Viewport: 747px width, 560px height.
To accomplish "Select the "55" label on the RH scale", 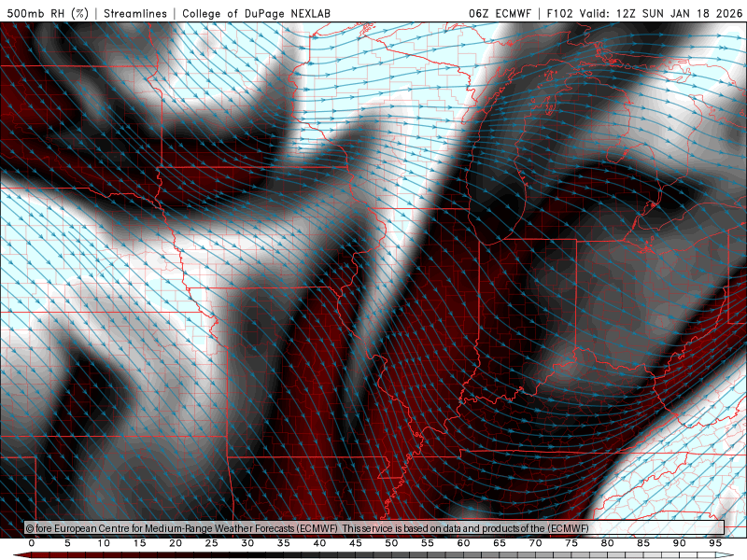I will pos(428,543).
